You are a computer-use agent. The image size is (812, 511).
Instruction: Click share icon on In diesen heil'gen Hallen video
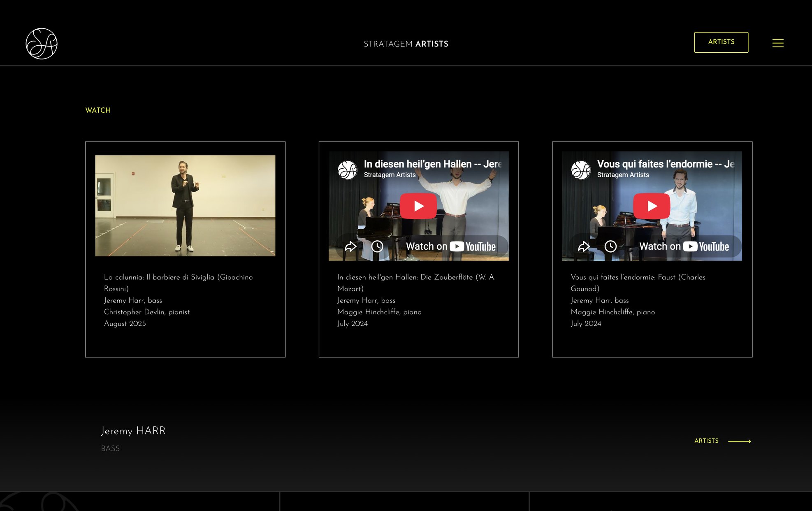[350, 246]
